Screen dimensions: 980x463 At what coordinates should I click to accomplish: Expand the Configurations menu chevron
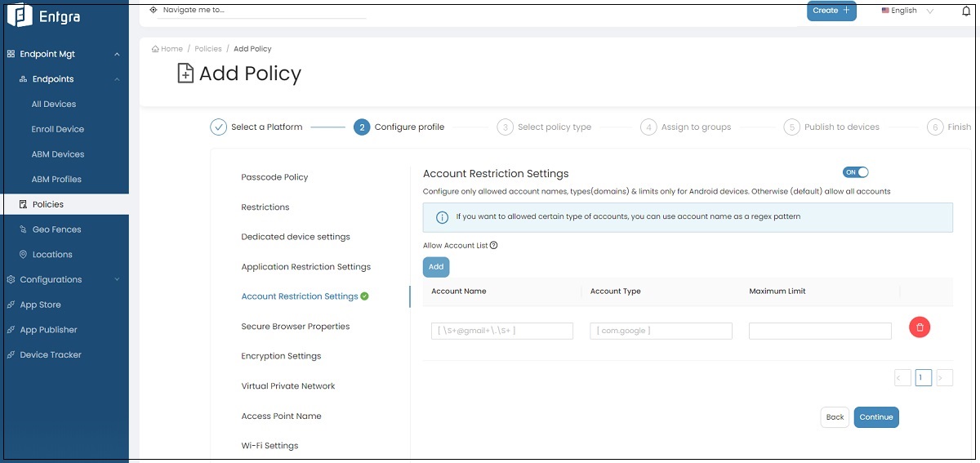click(x=117, y=279)
